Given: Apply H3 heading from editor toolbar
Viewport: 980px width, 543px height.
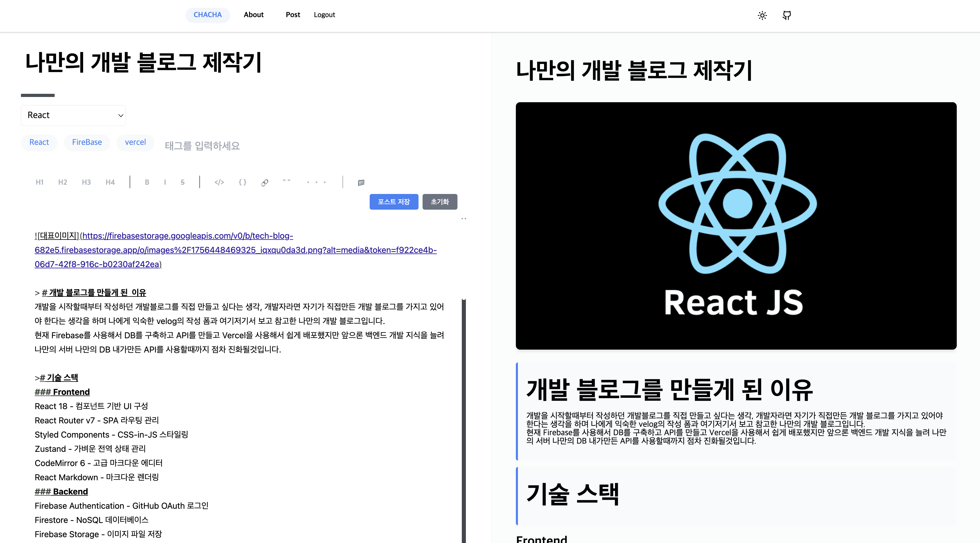Looking at the screenshot, I should (86, 182).
